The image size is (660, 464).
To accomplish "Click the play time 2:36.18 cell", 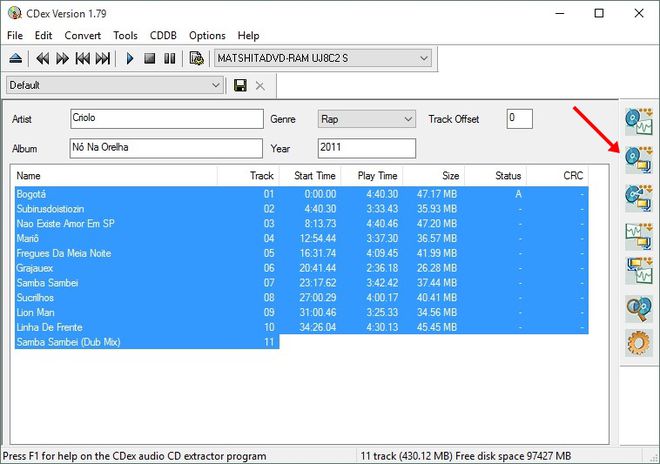I will click(382, 268).
